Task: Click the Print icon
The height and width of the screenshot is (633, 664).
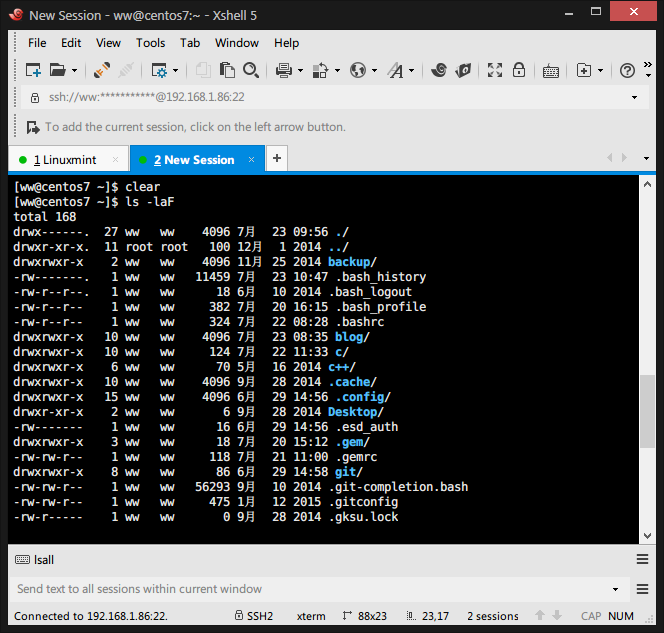Action: (284, 70)
